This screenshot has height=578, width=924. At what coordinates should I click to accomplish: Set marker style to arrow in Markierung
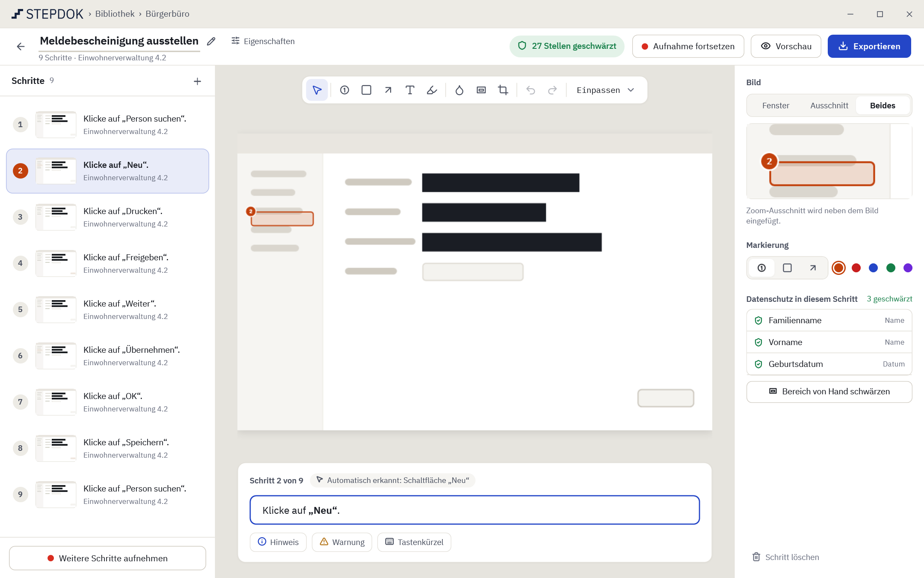(813, 268)
